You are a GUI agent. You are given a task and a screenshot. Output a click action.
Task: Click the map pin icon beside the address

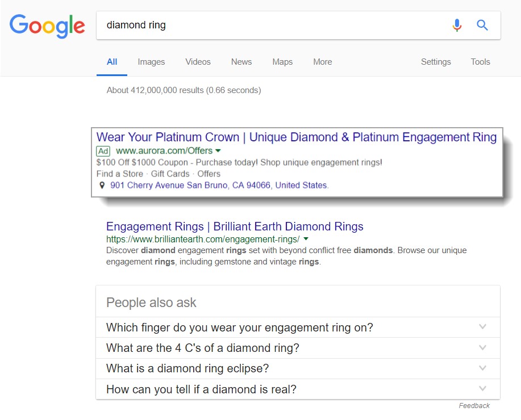pyautogui.click(x=102, y=186)
